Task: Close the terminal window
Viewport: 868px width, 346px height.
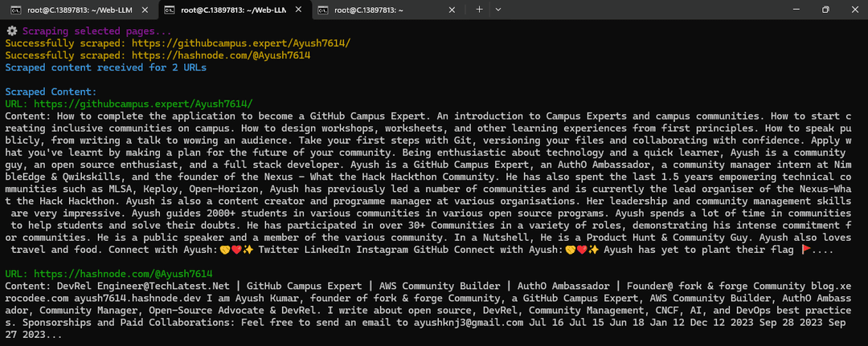Action: 854,10
